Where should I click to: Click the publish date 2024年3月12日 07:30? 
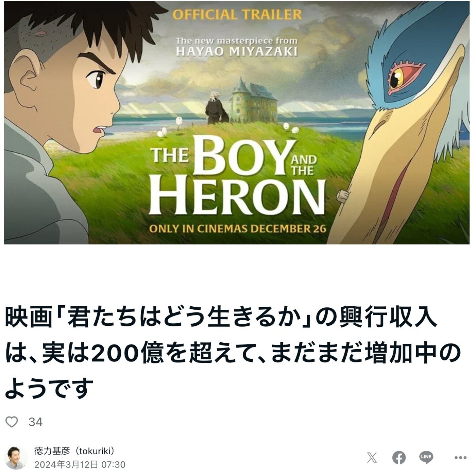(80, 464)
